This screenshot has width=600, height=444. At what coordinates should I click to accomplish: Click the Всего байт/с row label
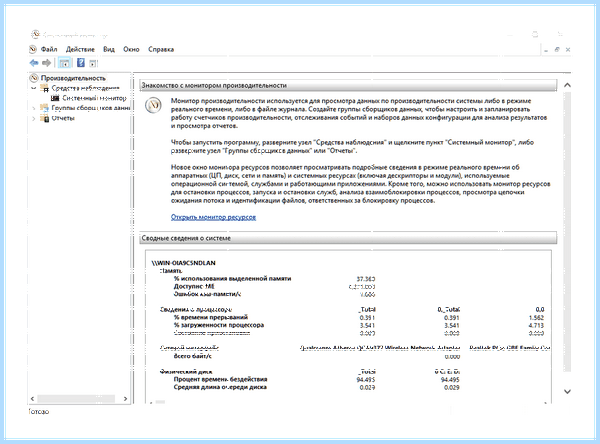click(x=192, y=356)
